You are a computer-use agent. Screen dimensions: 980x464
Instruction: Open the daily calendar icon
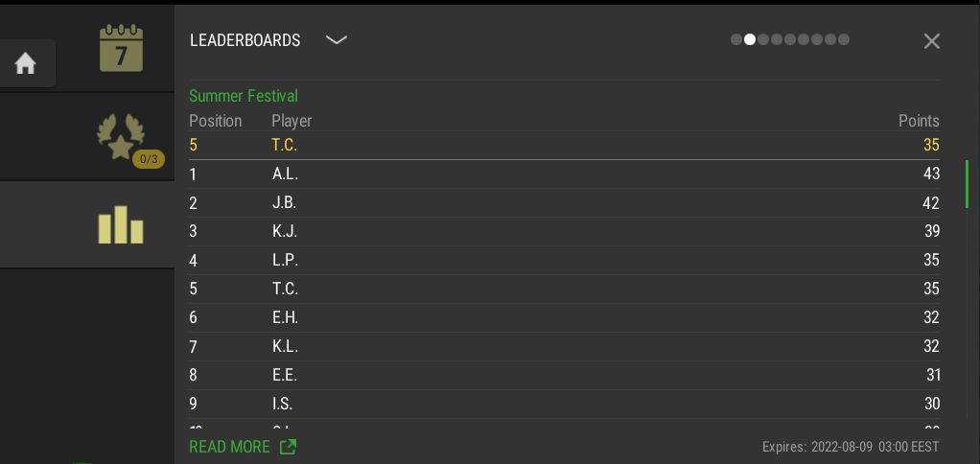click(x=121, y=48)
